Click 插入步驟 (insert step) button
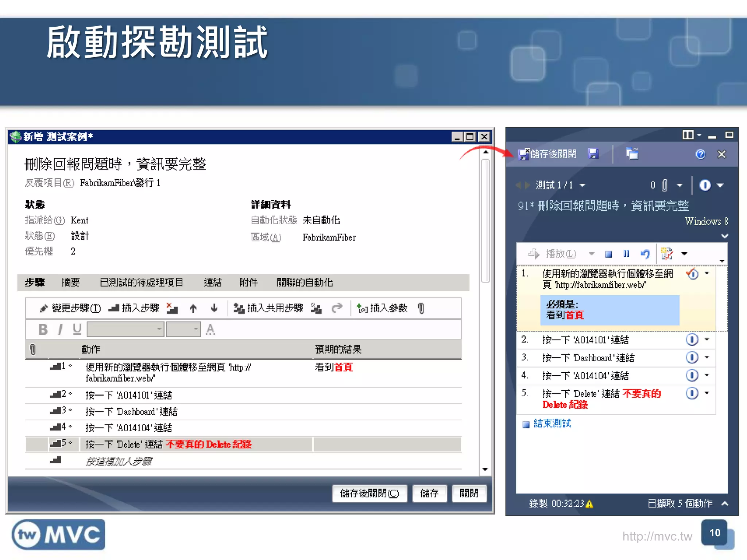 134,308
